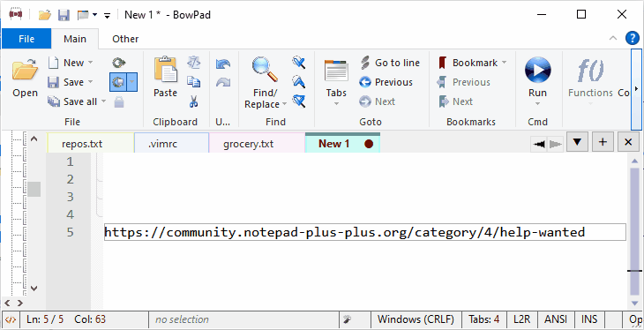Collapse the ribbon with the chevron

[x=613, y=38]
